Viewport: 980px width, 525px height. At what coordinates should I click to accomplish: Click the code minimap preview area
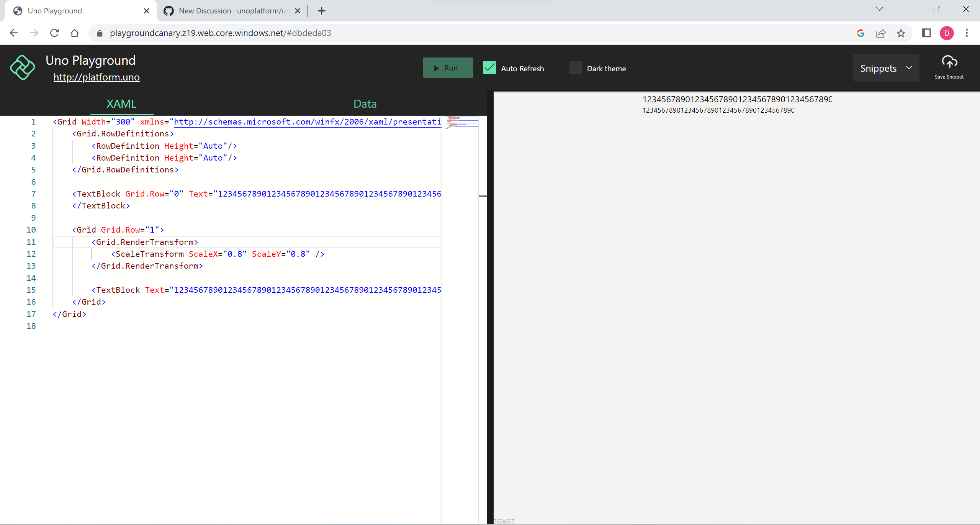[461, 123]
